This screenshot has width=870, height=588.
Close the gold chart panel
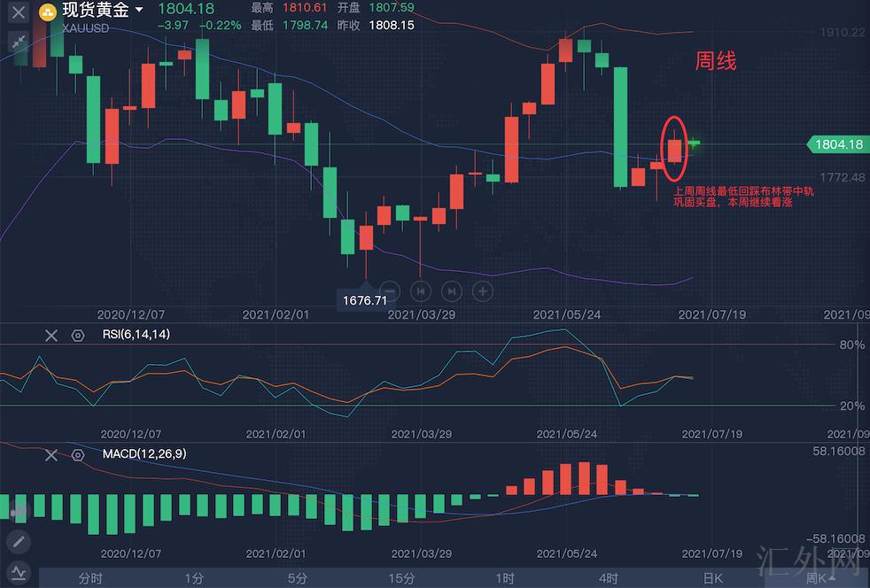18,12
